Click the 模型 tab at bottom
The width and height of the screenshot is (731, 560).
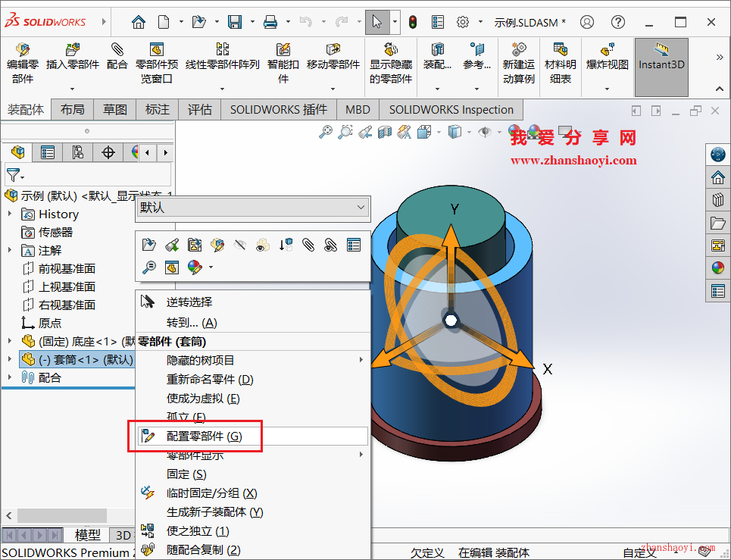[87, 535]
